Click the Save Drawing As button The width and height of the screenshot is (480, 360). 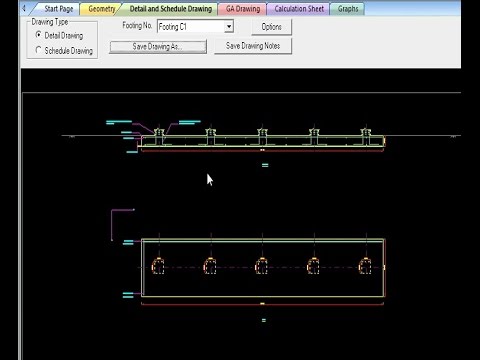(x=158, y=46)
